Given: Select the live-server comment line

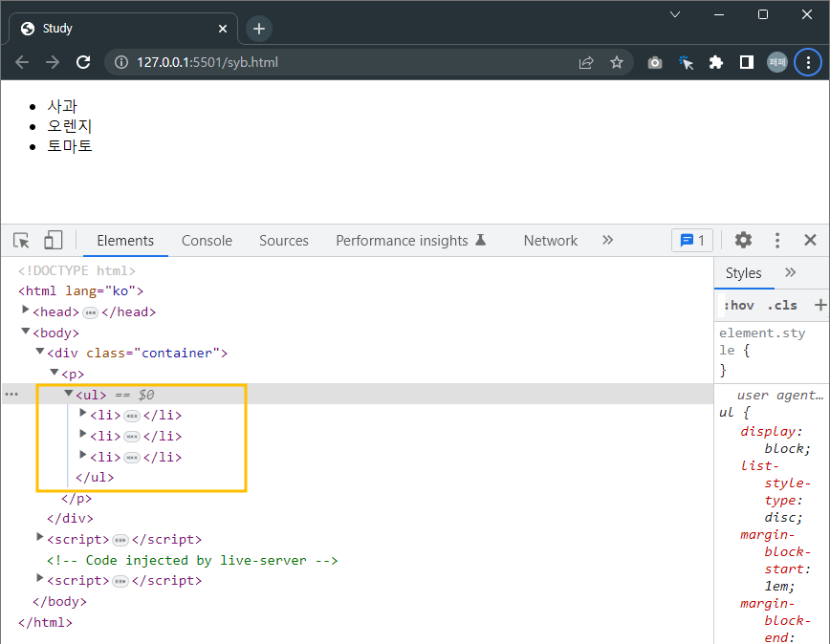Looking at the screenshot, I should 192,561.
